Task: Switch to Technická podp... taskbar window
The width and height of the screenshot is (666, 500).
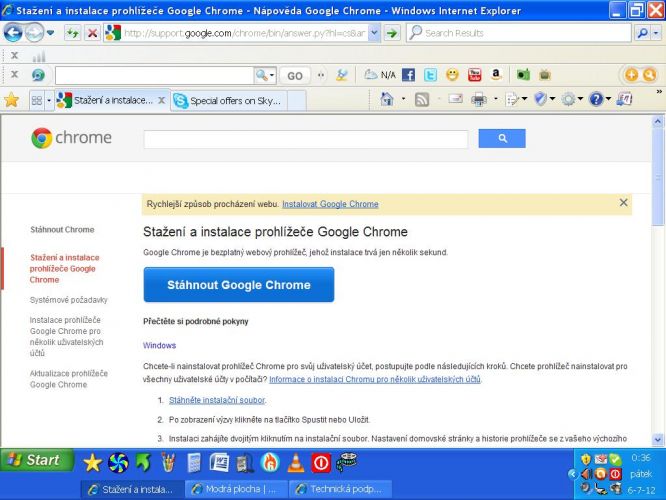Action: (x=341, y=489)
